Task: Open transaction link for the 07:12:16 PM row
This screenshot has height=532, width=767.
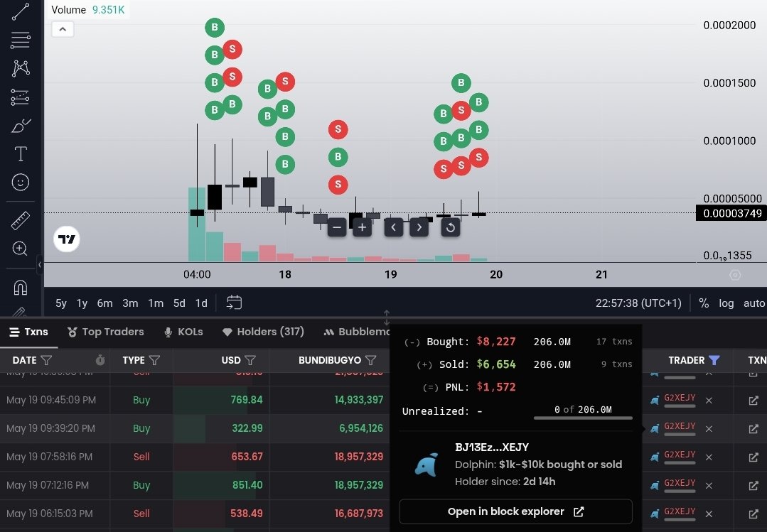Action: [x=753, y=486]
